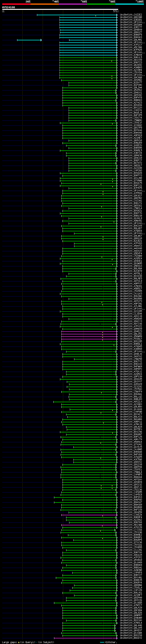
Task: Select label UniRef100_Q6Z692
Action: click(x=131, y=65)
